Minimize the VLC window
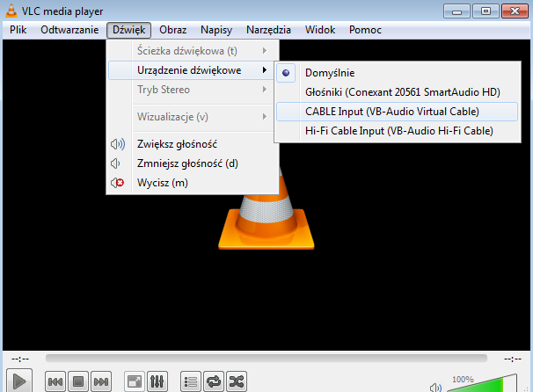533x392 pixels. [x=456, y=11]
